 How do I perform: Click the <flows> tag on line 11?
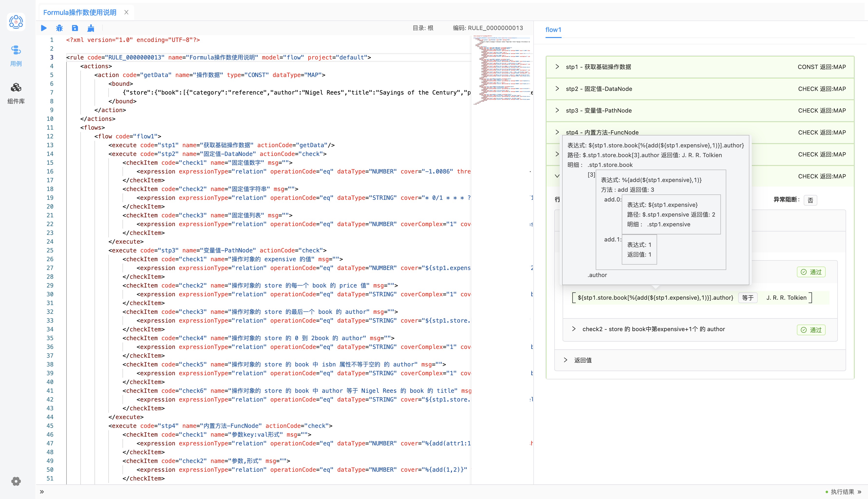93,127
